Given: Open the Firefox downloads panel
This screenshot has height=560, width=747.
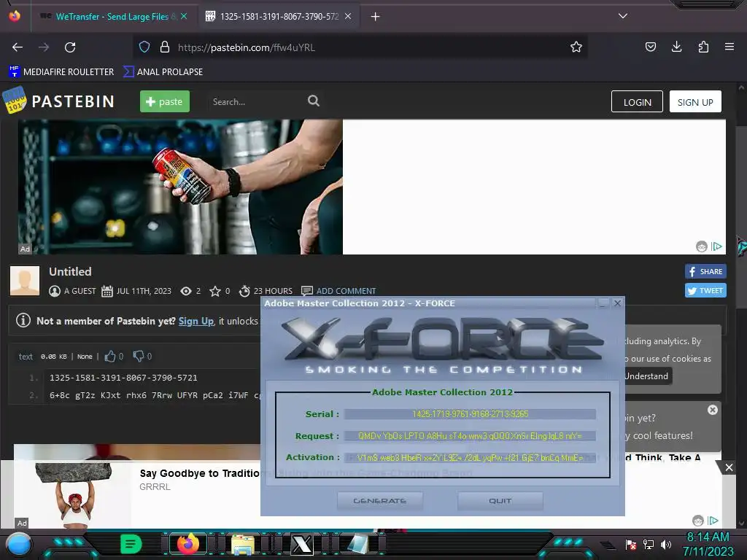Looking at the screenshot, I should 676,47.
